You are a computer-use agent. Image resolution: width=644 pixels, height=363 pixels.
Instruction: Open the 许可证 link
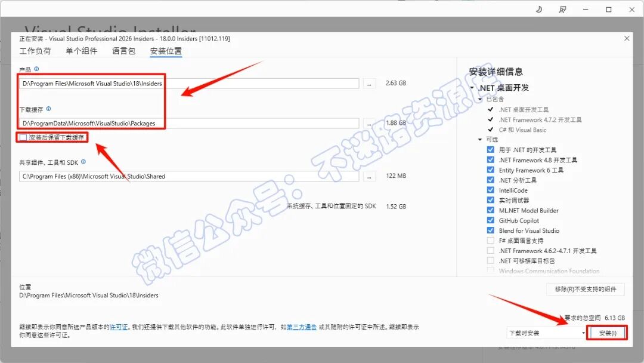(x=119, y=327)
